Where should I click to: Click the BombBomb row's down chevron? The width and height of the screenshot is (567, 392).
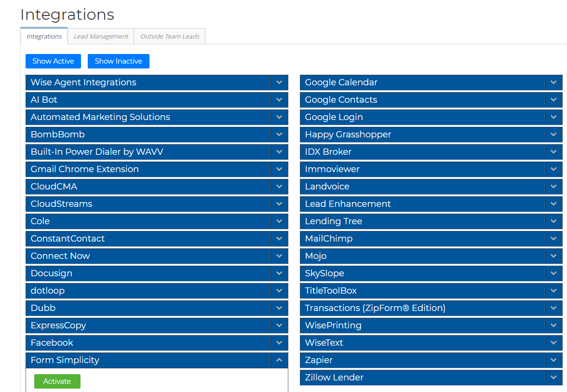279,134
